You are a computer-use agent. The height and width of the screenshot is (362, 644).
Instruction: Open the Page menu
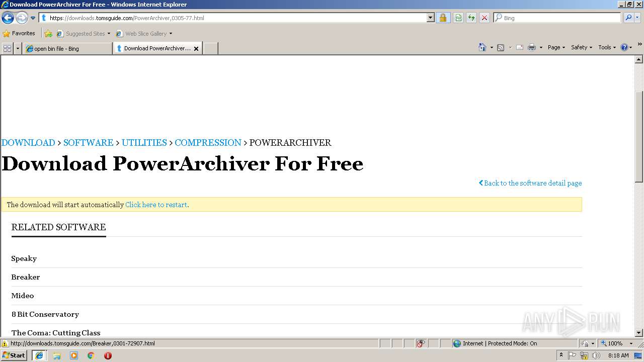(x=556, y=47)
